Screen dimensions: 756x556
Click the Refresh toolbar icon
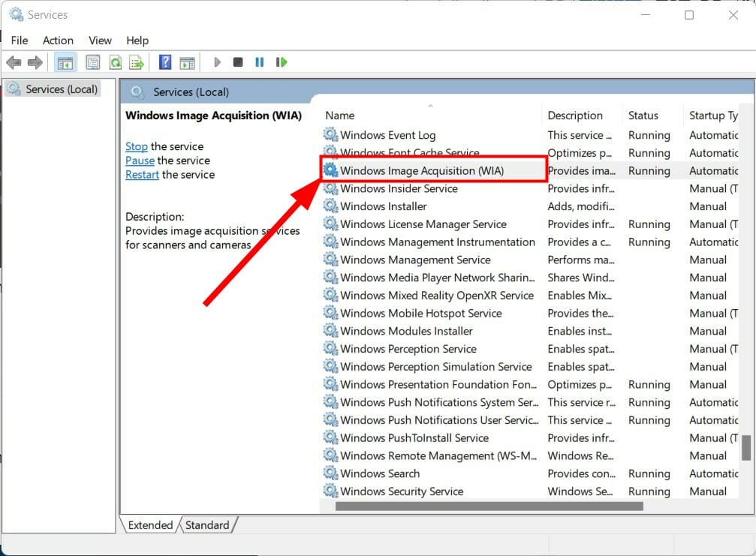point(115,62)
